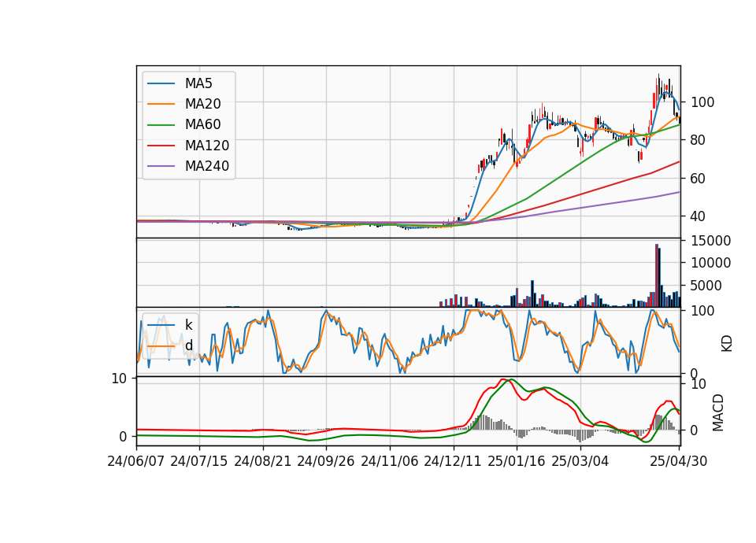Image resolution: width=756 pixels, height=543 pixels.
Task: Click the volume axis value 5000
Action: coord(706,286)
